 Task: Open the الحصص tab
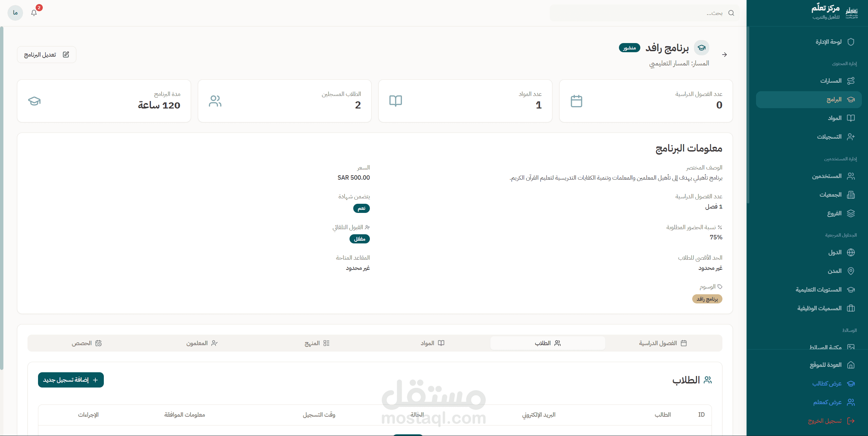point(87,343)
